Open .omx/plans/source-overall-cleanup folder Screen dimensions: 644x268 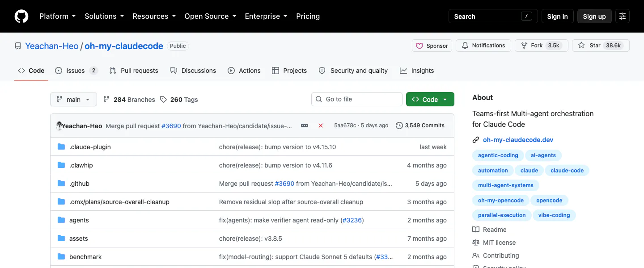119,202
